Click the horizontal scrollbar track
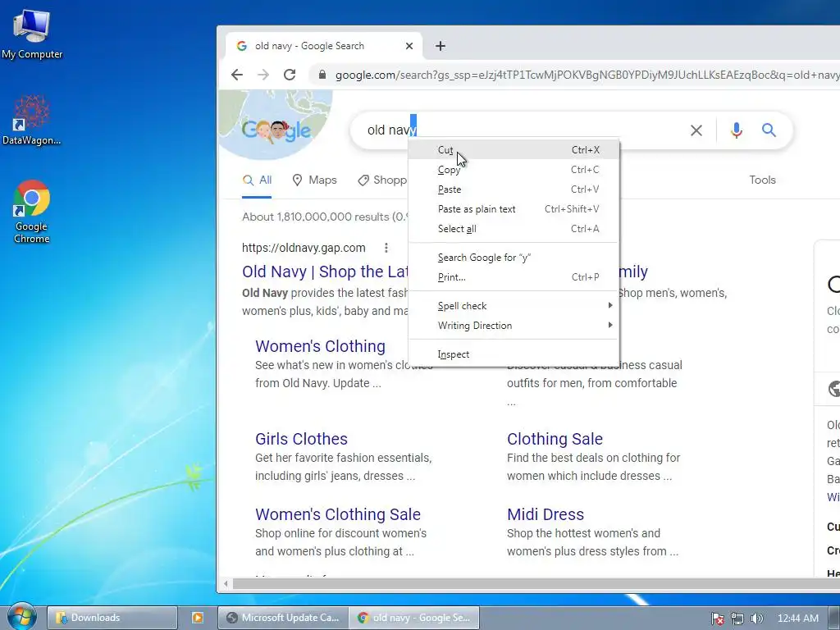Viewport: 840px width, 630px height. click(536, 584)
